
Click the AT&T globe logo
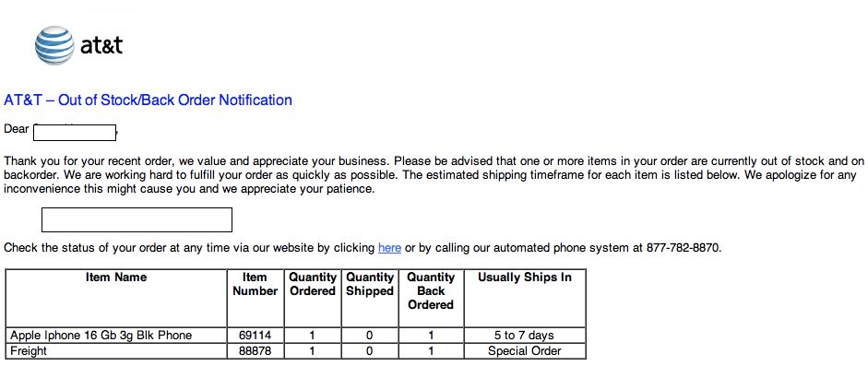click(54, 45)
